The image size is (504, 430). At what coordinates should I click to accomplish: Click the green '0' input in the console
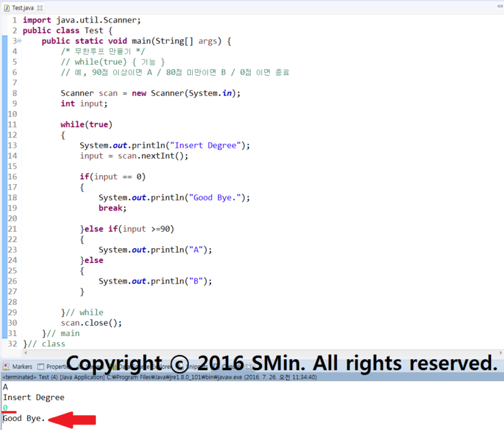(x=5, y=408)
